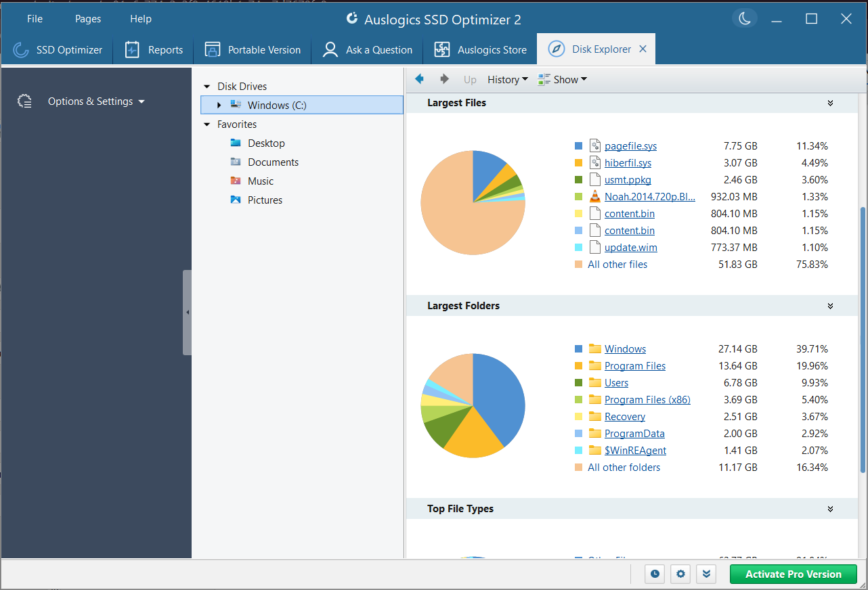868x590 pixels.
Task: Open the Reports section icon
Action: (x=131, y=49)
